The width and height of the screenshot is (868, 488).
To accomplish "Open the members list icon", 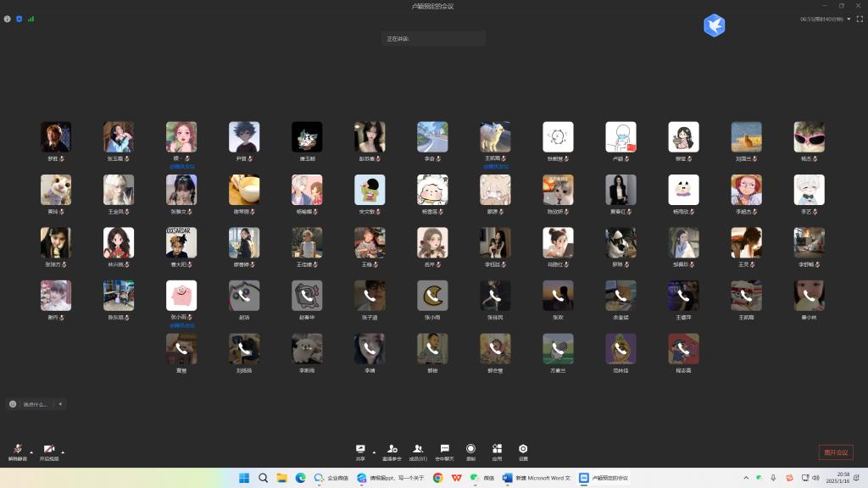I will click(x=418, y=449).
